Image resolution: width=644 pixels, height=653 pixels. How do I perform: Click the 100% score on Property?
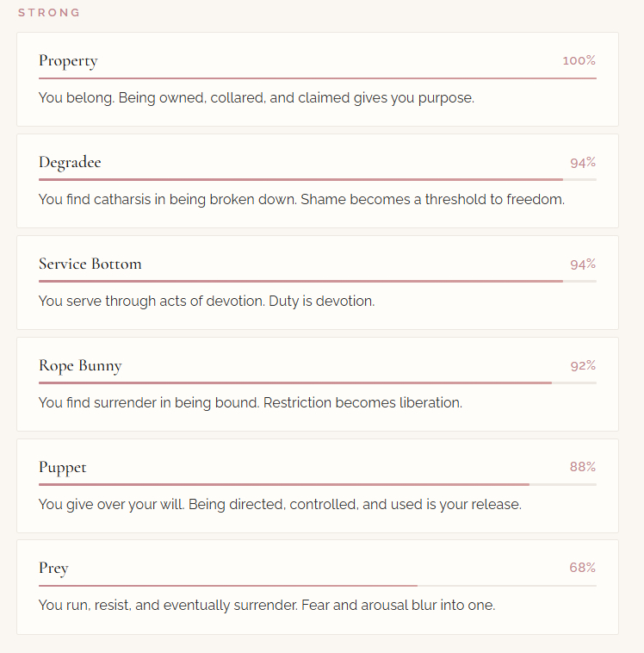579,61
